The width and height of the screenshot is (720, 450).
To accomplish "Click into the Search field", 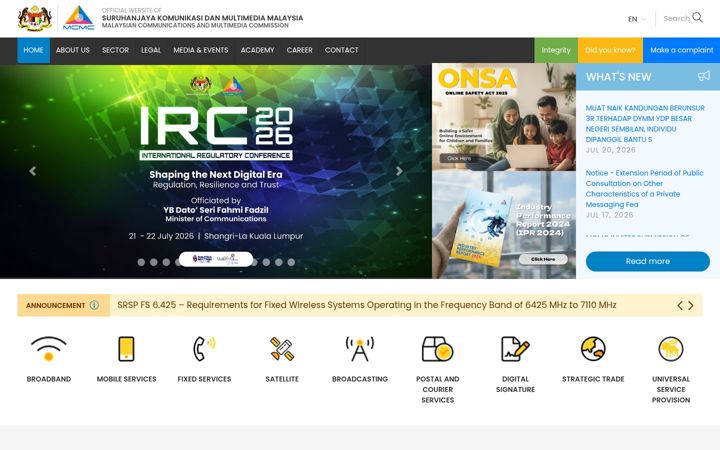I will pyautogui.click(x=676, y=18).
